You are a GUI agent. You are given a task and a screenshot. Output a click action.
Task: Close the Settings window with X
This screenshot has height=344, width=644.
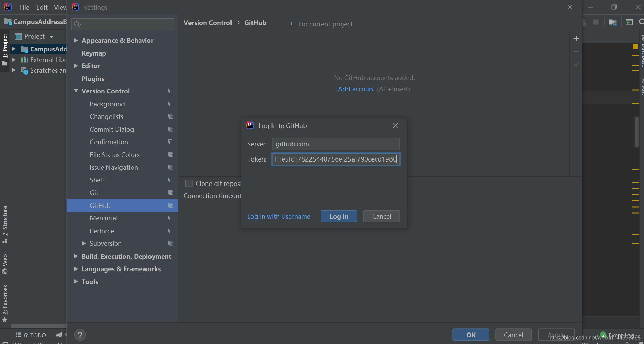pos(570,7)
